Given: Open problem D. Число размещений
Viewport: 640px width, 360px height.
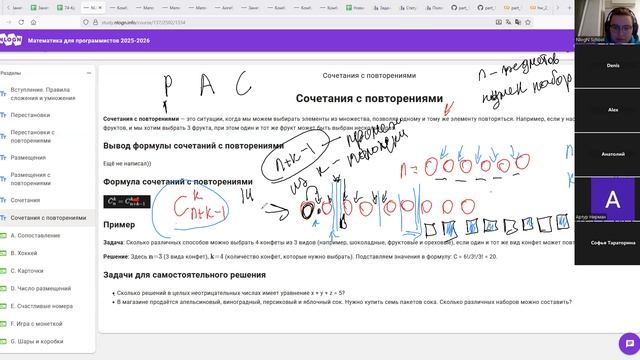Looking at the screenshot, I should (x=40, y=288).
